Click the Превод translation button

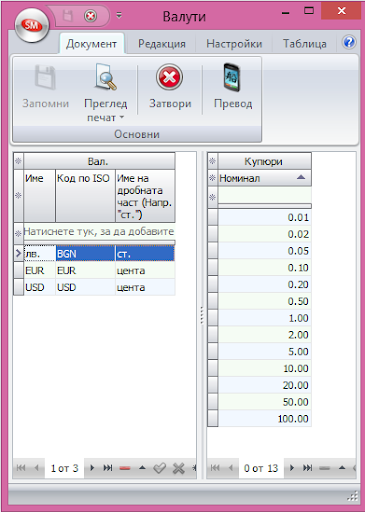(x=233, y=87)
